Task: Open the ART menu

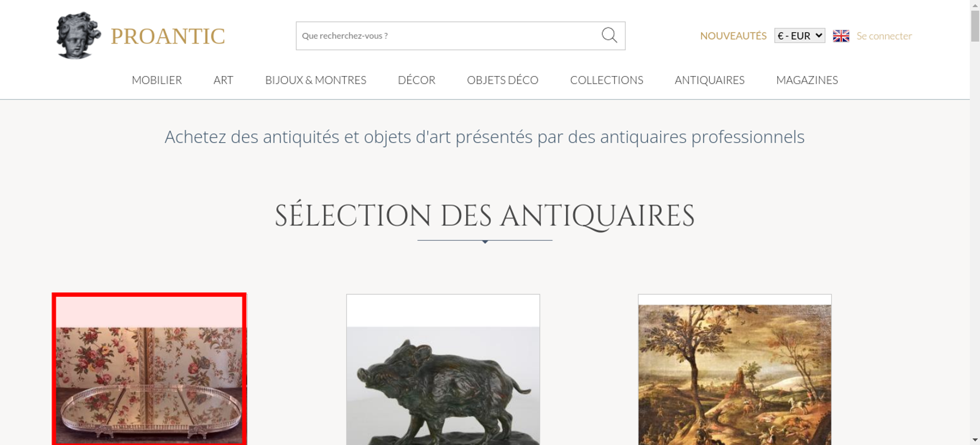Action: point(223,80)
